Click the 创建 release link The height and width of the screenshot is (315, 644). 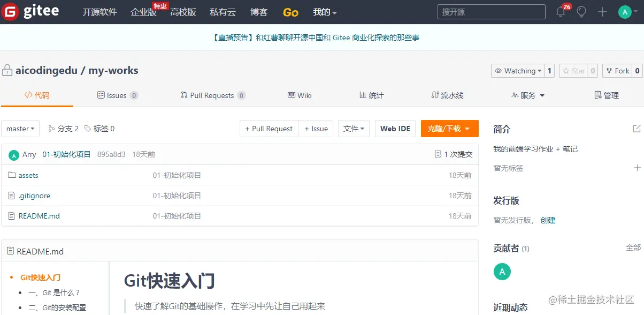pos(548,220)
